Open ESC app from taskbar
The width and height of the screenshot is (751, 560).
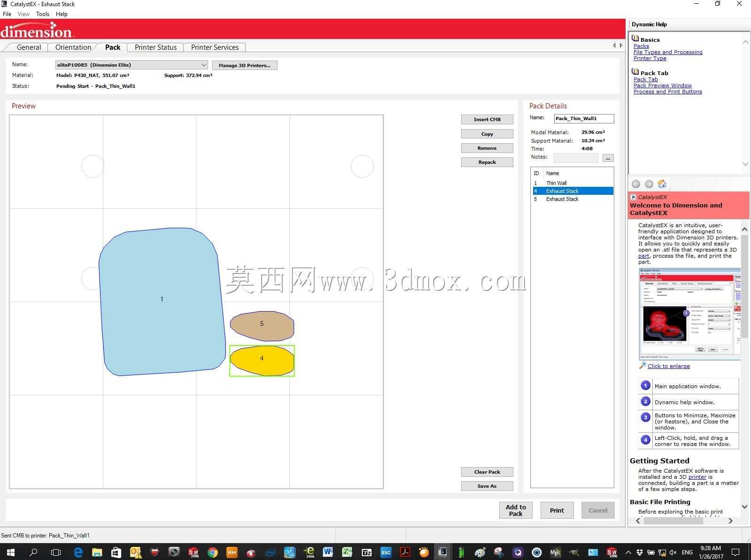[x=386, y=552]
